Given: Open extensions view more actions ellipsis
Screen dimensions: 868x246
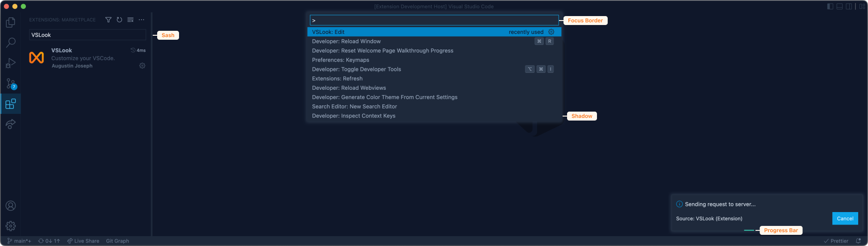Looking at the screenshot, I should [x=142, y=20].
